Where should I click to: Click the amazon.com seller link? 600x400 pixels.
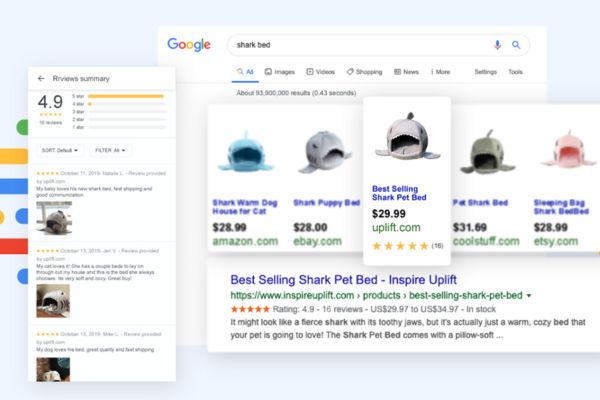(245, 241)
